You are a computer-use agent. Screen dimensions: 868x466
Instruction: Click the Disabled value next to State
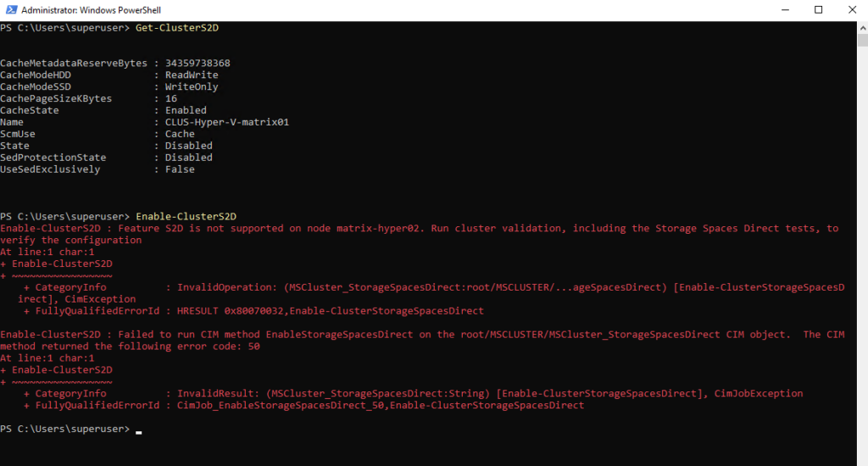pos(189,146)
